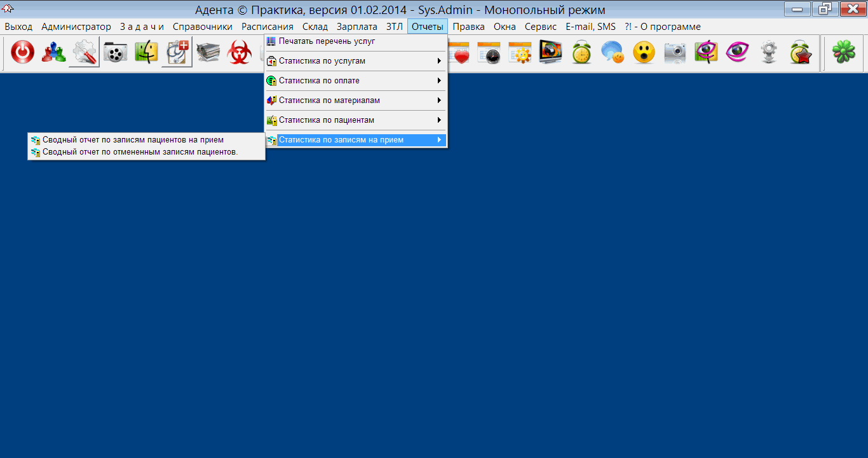Click the alarm clock with red star icon
This screenshot has height=458, width=868.
(801, 53)
